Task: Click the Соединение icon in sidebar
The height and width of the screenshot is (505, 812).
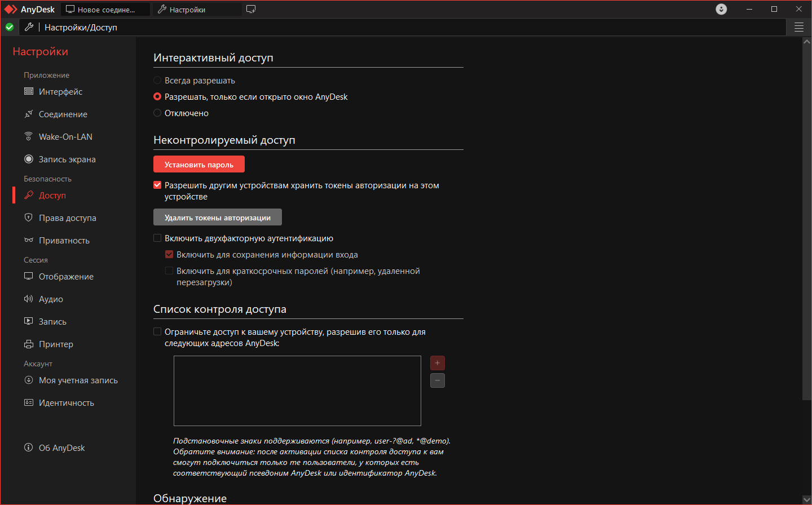Action: point(29,114)
